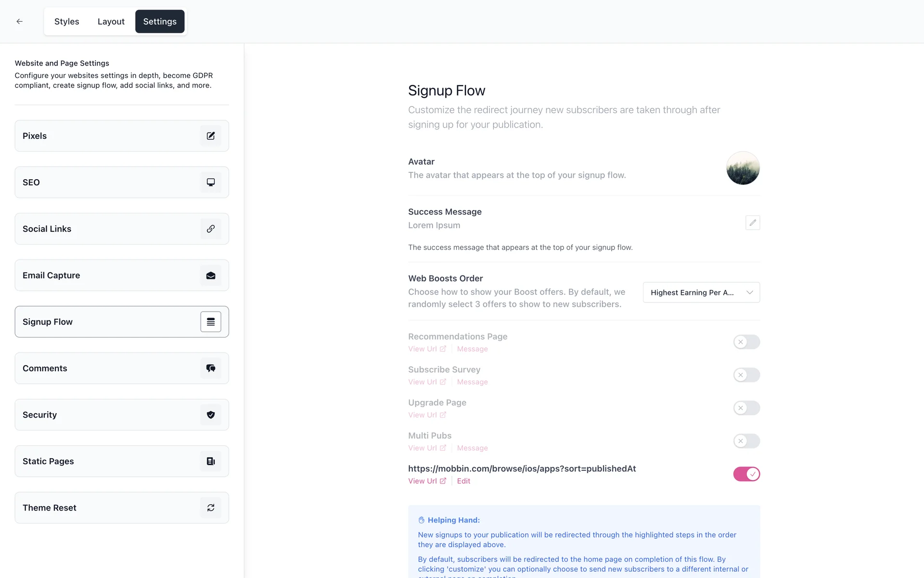The width and height of the screenshot is (924, 578).
Task: Open Pixels settings edit icon
Action: tap(211, 136)
